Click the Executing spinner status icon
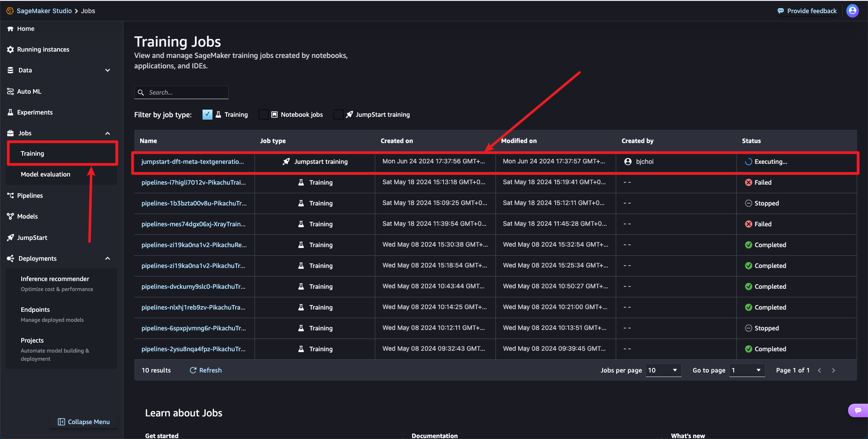Viewport: 868px width, 439px height. coord(749,162)
